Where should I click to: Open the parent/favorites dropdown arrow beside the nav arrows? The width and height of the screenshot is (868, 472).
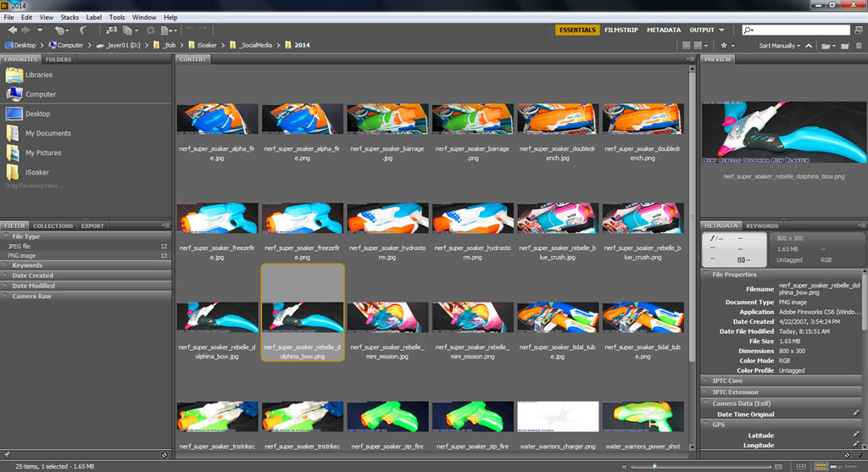pyautogui.click(x=40, y=30)
